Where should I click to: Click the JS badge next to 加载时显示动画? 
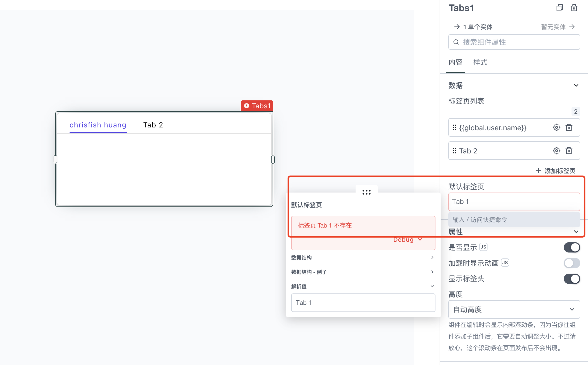point(505,263)
